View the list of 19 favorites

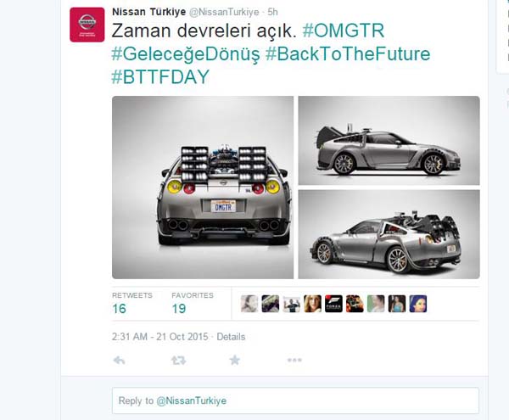(193, 304)
